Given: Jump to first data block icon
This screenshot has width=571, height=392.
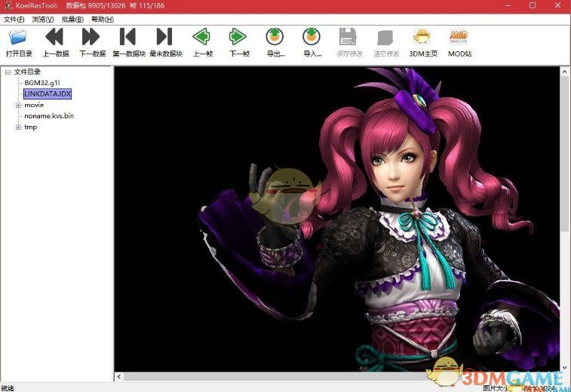Looking at the screenshot, I should click(127, 37).
